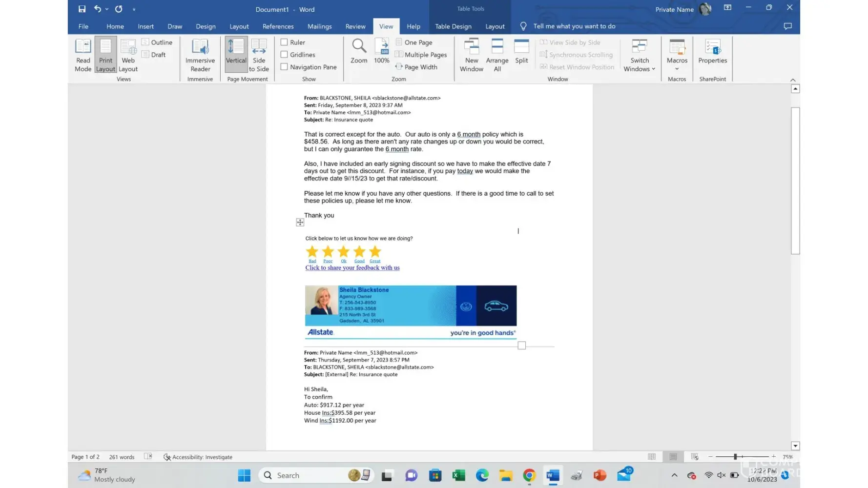The width and height of the screenshot is (868, 488).
Task: Show the Navigation Pane
Action: 284,67
